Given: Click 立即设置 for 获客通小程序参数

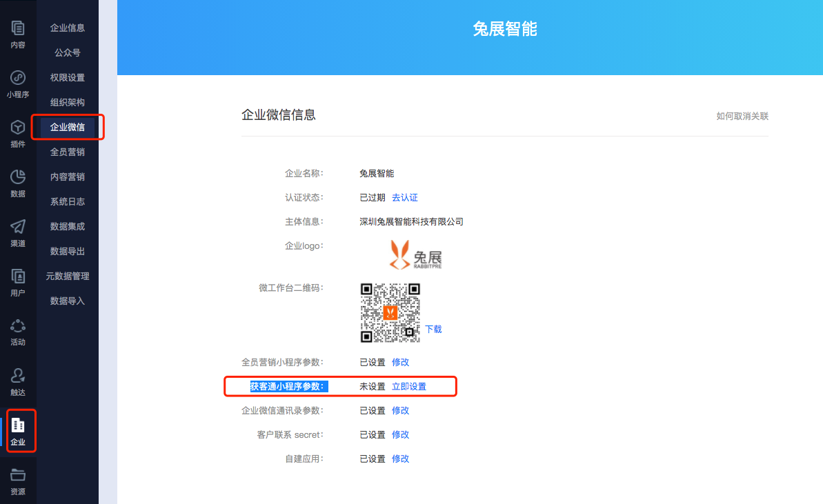Looking at the screenshot, I should tap(409, 387).
